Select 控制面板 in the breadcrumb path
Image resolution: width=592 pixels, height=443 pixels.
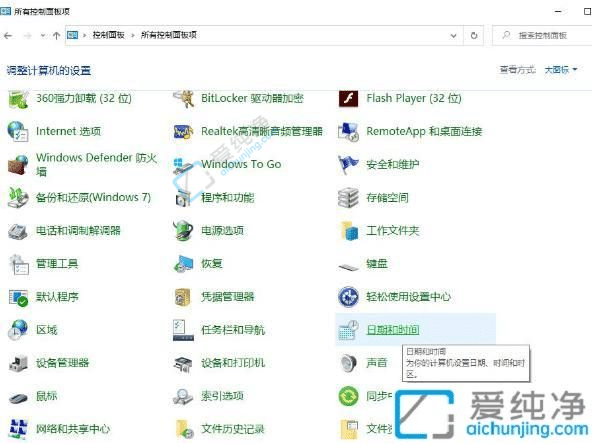pyautogui.click(x=109, y=35)
